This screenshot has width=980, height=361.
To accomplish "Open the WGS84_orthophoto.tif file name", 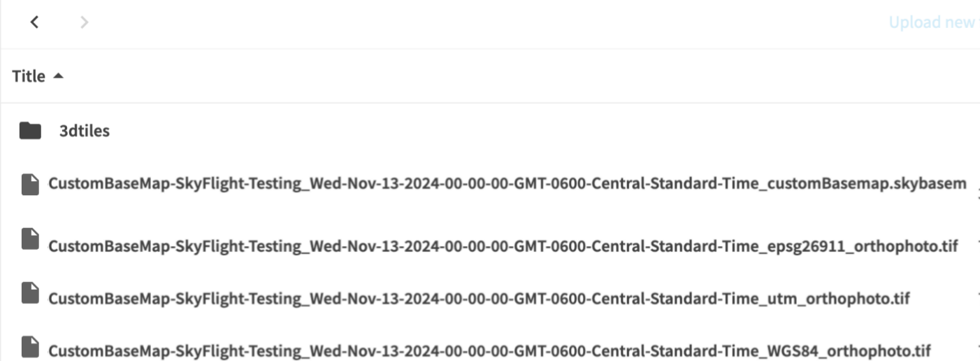I will tap(489, 350).
